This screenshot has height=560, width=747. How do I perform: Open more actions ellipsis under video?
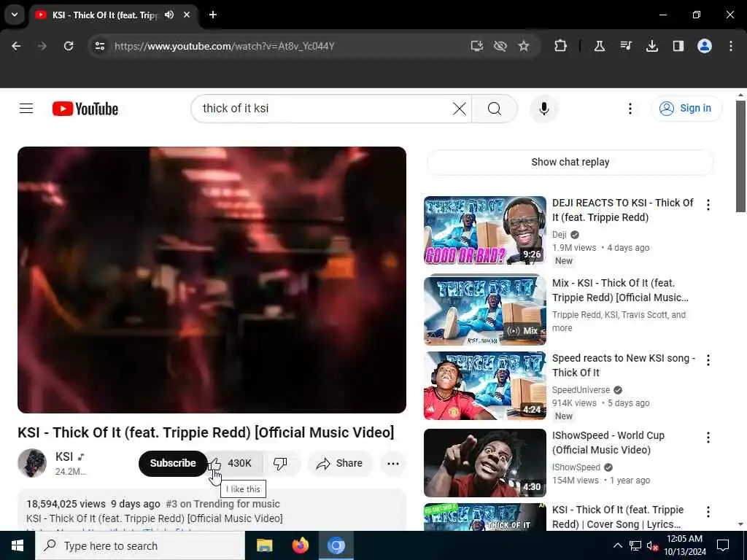pyautogui.click(x=393, y=463)
